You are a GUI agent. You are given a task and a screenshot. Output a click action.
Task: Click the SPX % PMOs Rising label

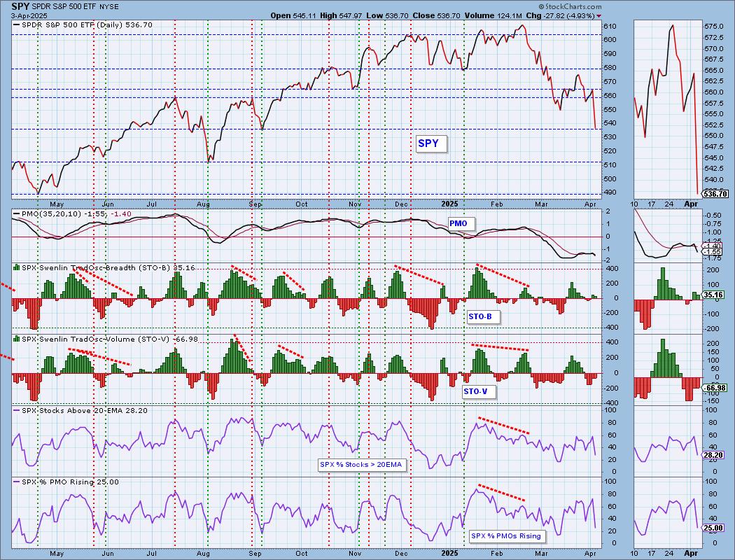click(x=506, y=536)
